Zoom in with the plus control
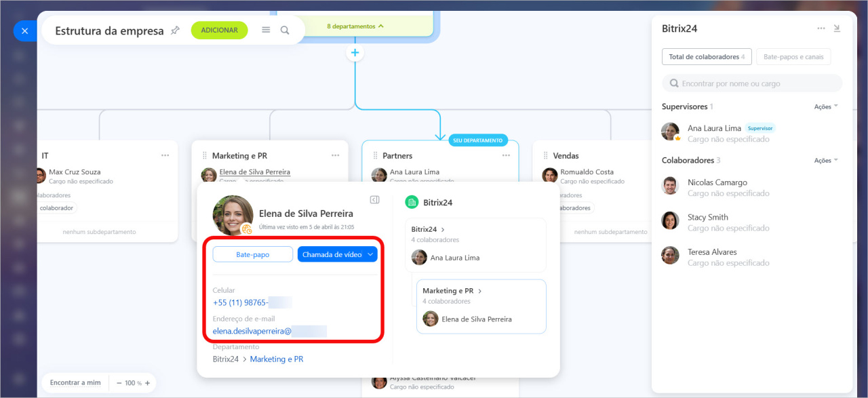The image size is (868, 398). click(147, 383)
